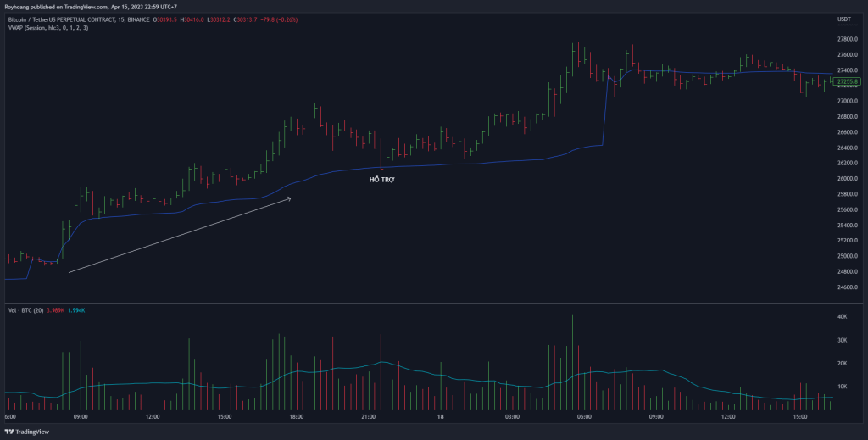Click the 18:00 time axis label
Viewport: 868px width, 440px height.
click(x=297, y=417)
